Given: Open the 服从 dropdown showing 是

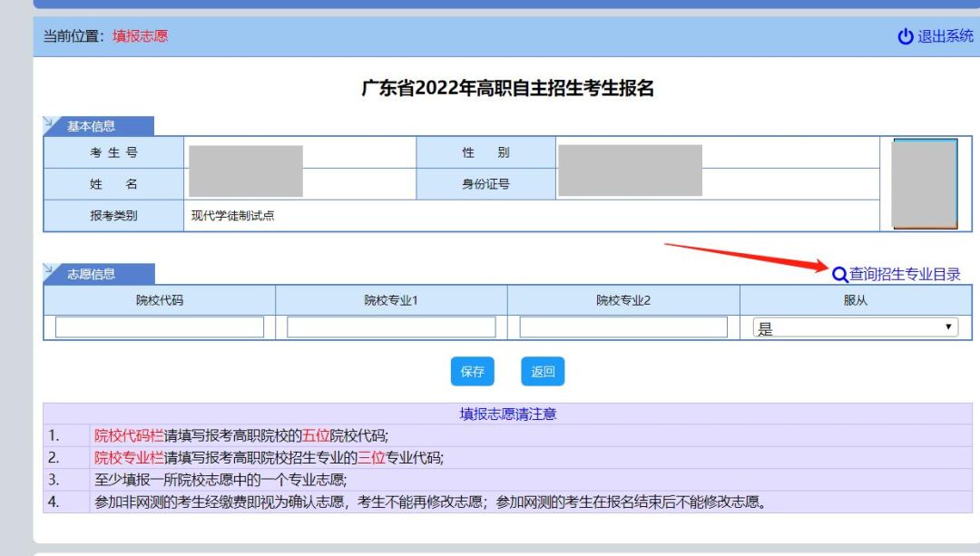Looking at the screenshot, I should [x=855, y=327].
